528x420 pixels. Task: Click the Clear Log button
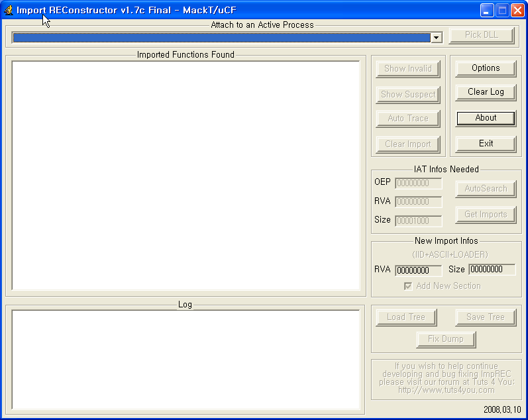pos(486,92)
